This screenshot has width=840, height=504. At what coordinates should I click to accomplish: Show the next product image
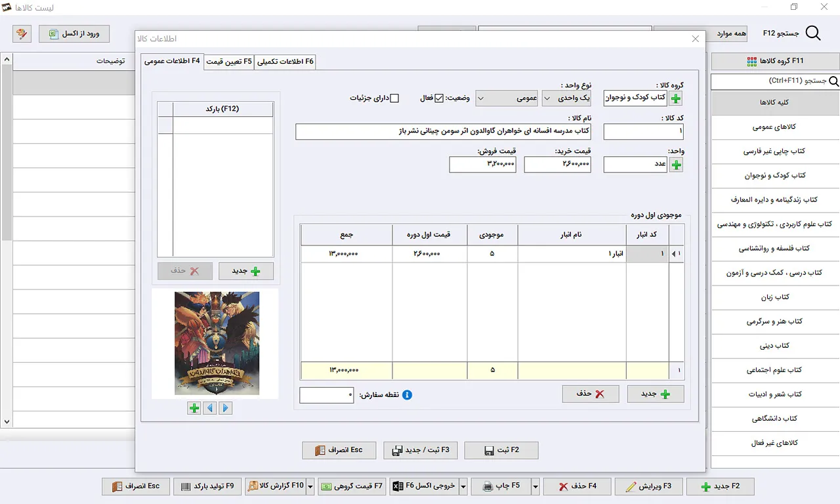(226, 408)
